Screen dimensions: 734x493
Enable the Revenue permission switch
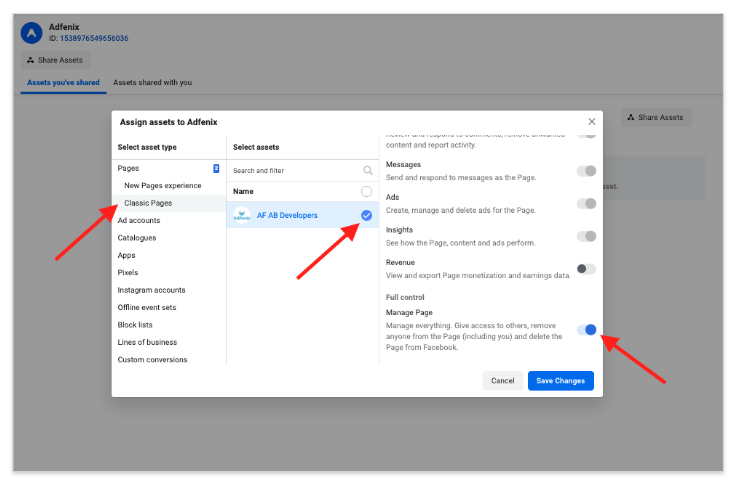pyautogui.click(x=587, y=269)
